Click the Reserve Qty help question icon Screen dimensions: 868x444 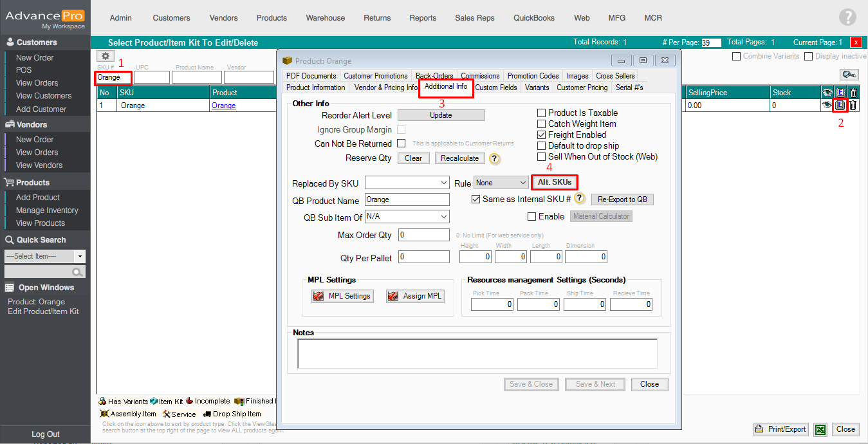494,158
